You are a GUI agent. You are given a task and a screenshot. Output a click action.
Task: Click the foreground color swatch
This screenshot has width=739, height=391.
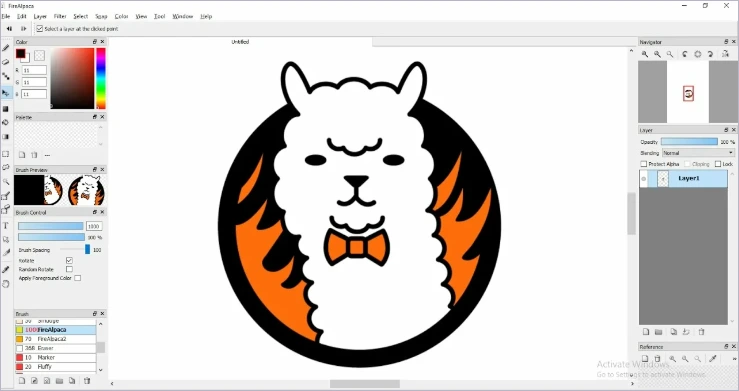pyautogui.click(x=20, y=53)
